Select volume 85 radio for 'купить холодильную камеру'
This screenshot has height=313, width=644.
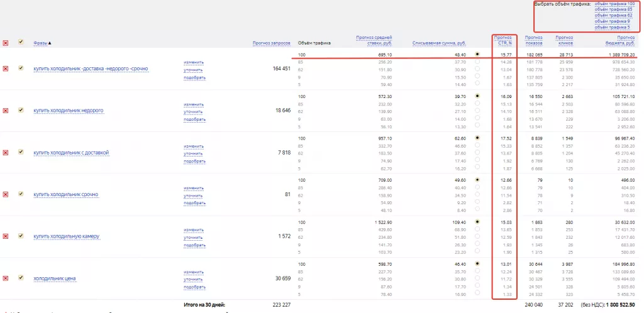477,229
